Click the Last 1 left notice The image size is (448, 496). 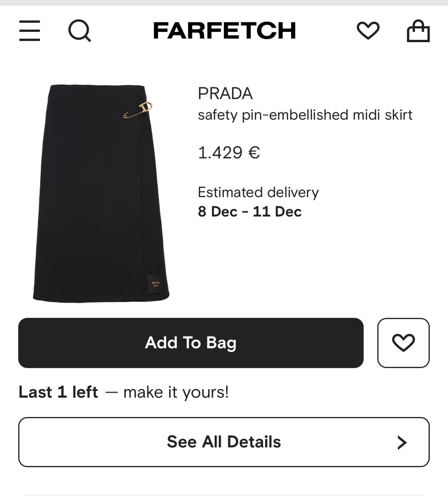coord(58,392)
